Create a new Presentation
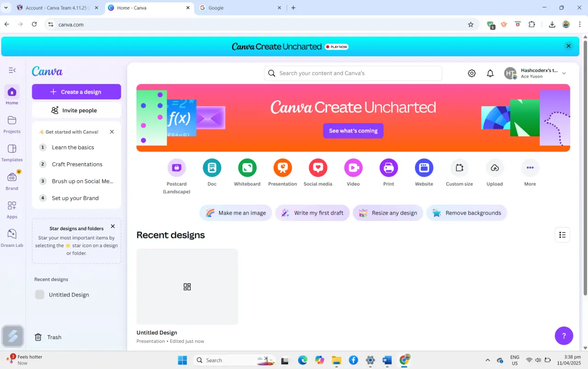This screenshot has height=369, width=588. 283,173
